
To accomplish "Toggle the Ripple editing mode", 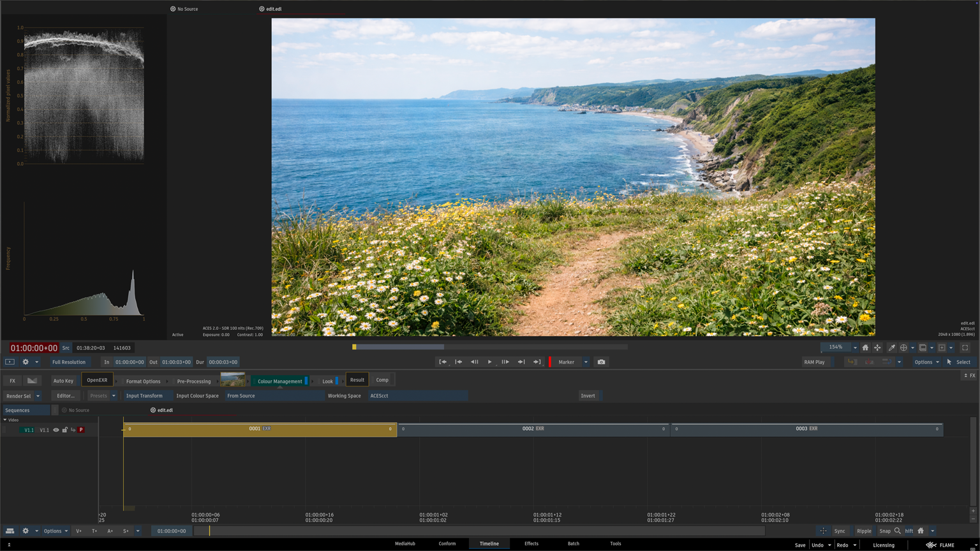I will click(863, 531).
